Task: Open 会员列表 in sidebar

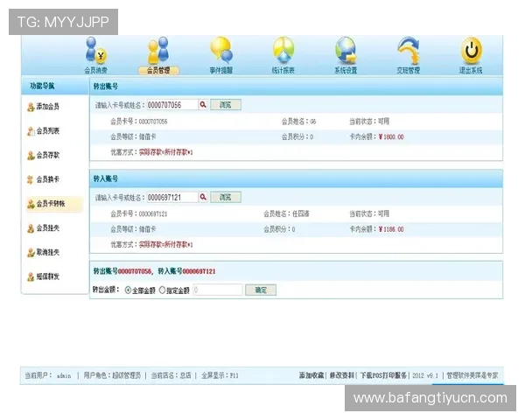Action: (x=44, y=131)
